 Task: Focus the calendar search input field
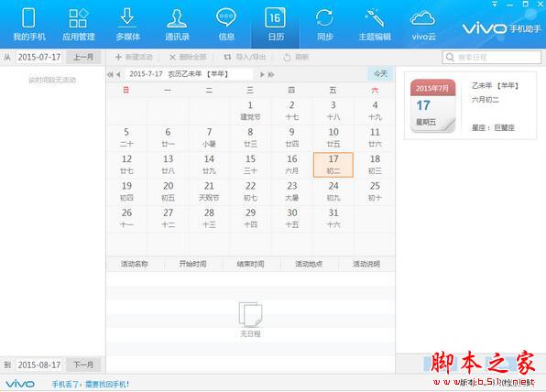click(x=492, y=58)
